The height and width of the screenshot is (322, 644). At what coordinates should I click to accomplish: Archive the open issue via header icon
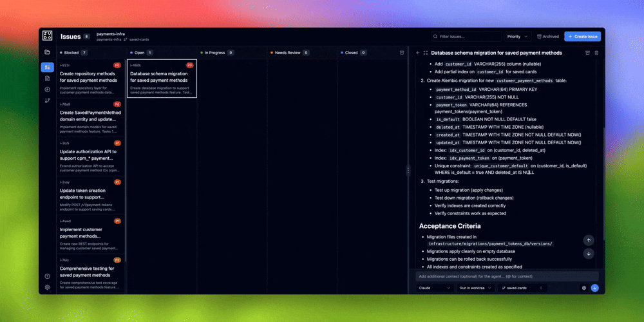click(x=588, y=53)
